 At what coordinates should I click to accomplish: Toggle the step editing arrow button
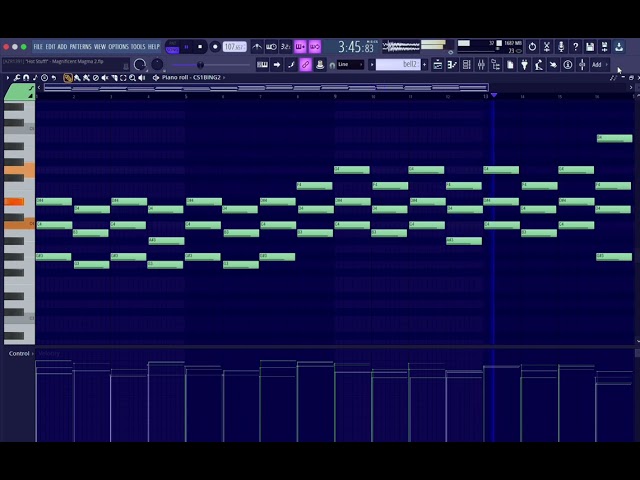pyautogui.click(x=277, y=64)
